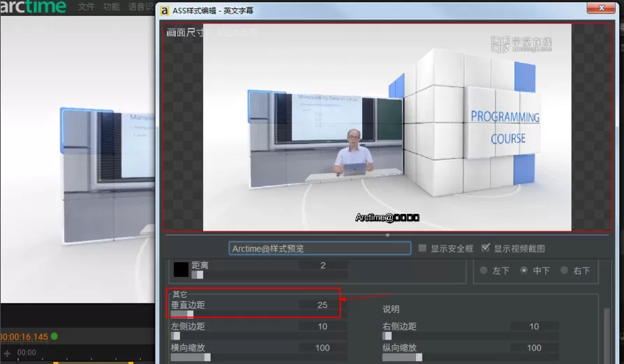Click the green status dot by timecode
Viewport: 624px width, 364px height.
click(x=54, y=336)
